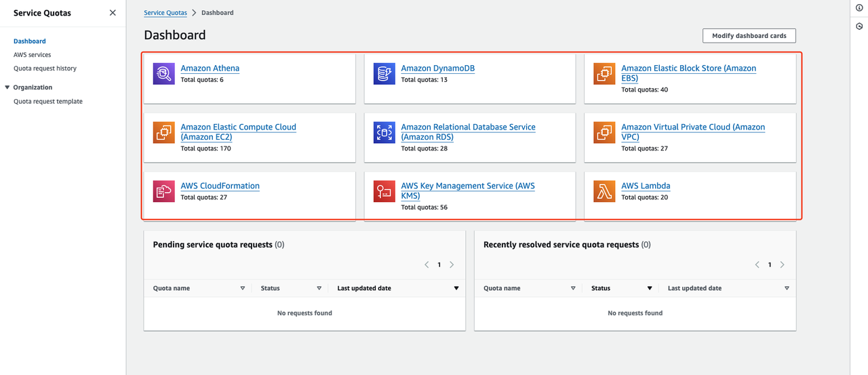Click 'Total quotas: 28' under RDS
This screenshot has width=868, height=375.
coord(425,149)
